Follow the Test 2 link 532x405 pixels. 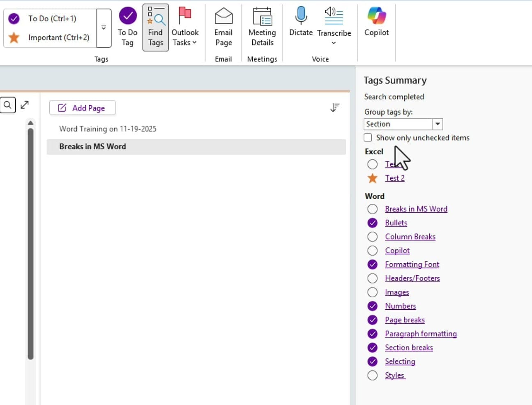pyautogui.click(x=394, y=178)
